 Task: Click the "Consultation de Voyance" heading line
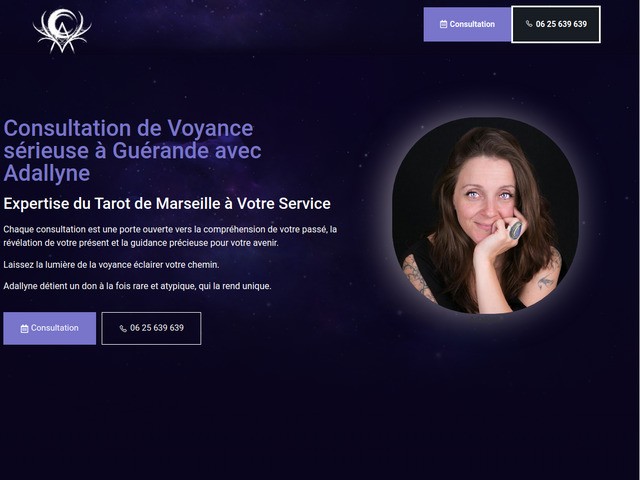[x=128, y=128]
